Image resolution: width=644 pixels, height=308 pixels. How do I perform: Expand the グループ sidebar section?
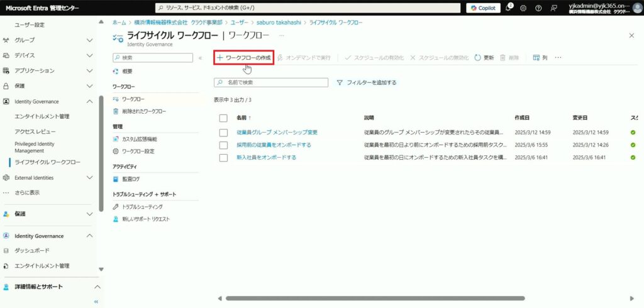[x=89, y=40]
